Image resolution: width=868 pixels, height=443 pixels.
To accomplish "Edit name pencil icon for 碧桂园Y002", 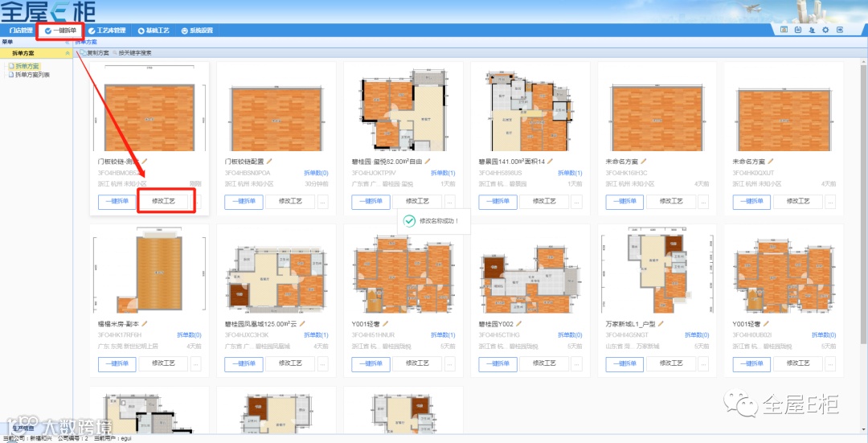I will click(518, 323).
